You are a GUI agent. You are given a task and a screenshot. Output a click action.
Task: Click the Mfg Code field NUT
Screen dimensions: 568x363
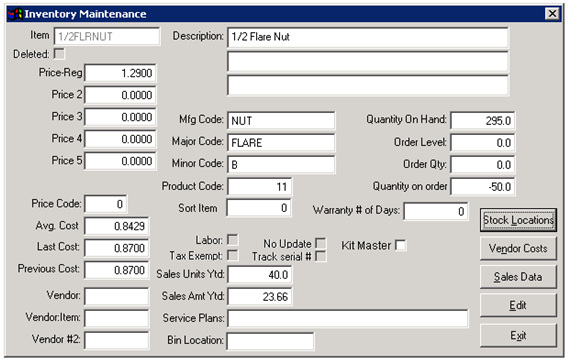281,121
